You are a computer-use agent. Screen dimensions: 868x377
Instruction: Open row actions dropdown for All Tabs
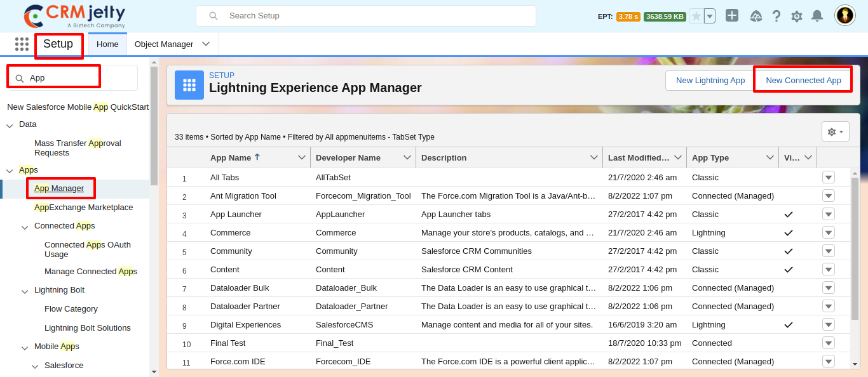click(x=828, y=178)
